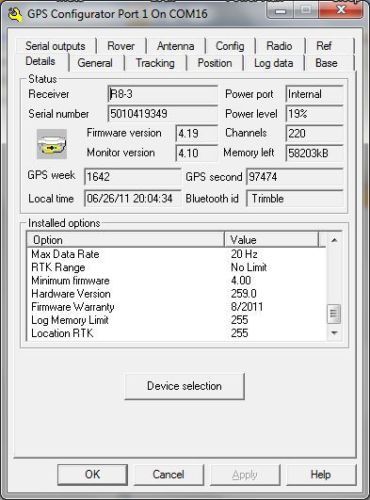Select the Antenna tab

point(175,46)
